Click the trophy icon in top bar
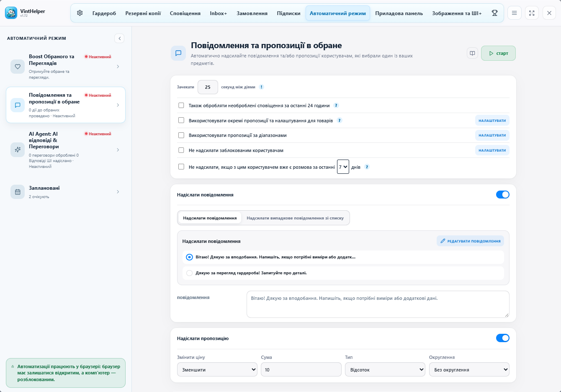This screenshot has width=561, height=392. [494, 13]
